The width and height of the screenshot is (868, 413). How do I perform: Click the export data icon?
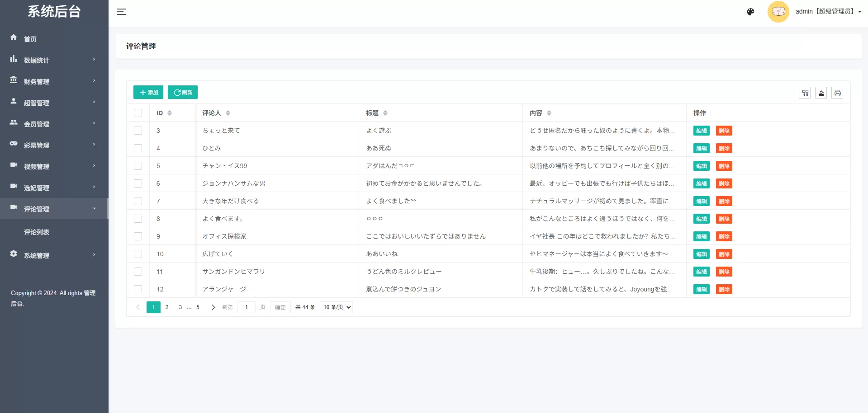(x=821, y=93)
